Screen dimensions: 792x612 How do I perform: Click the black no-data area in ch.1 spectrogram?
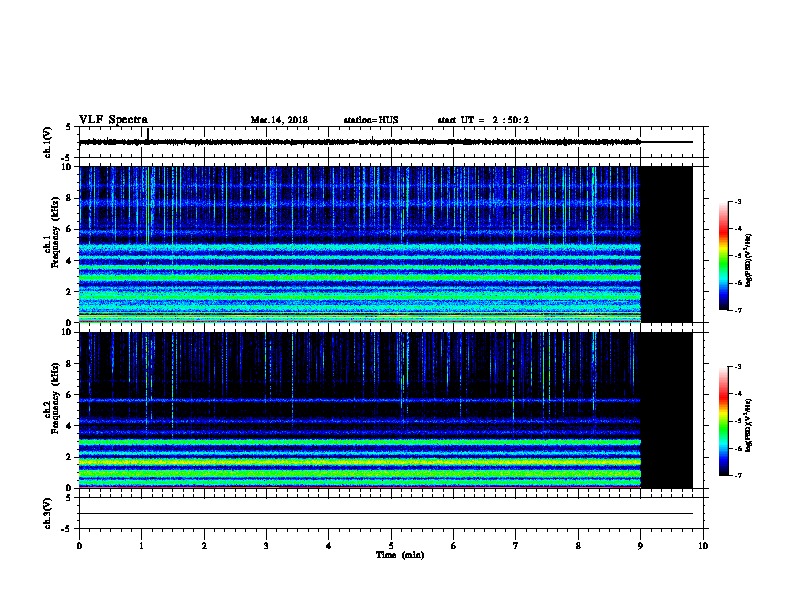[x=667, y=244]
